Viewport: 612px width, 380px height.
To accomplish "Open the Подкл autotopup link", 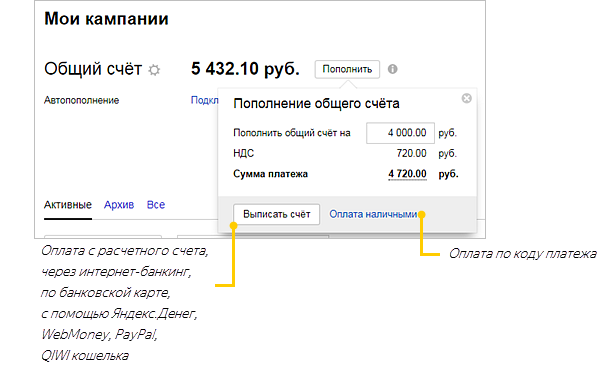I will click(204, 100).
